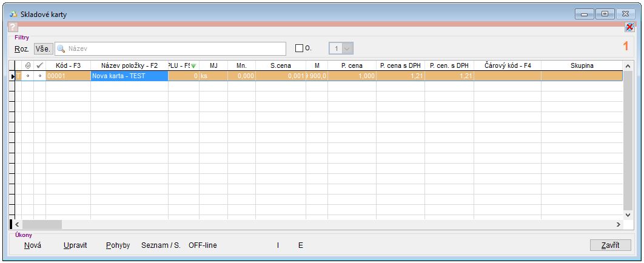This screenshot has height=263, width=644.
Task: Click the attachment paperclip column header
Action: point(27,65)
